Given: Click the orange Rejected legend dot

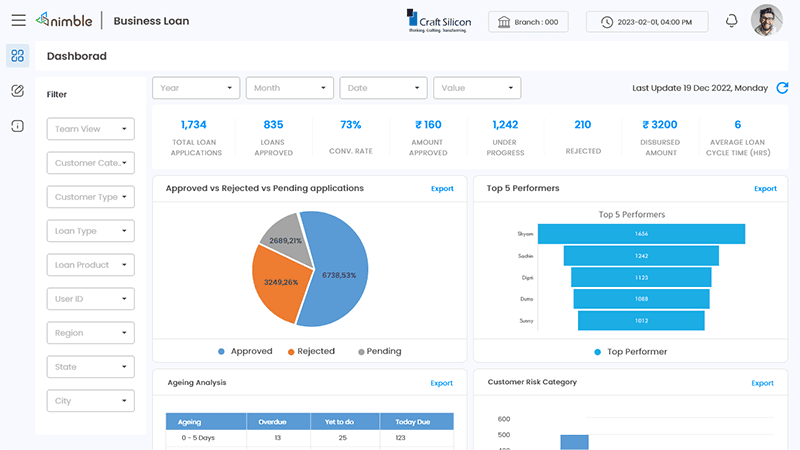Looking at the screenshot, I should tap(291, 352).
